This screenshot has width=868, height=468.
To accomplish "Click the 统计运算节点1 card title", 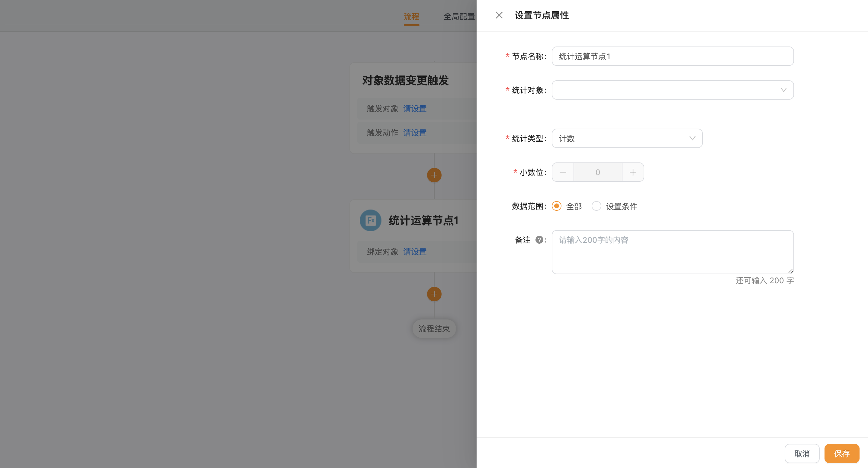I will (423, 220).
